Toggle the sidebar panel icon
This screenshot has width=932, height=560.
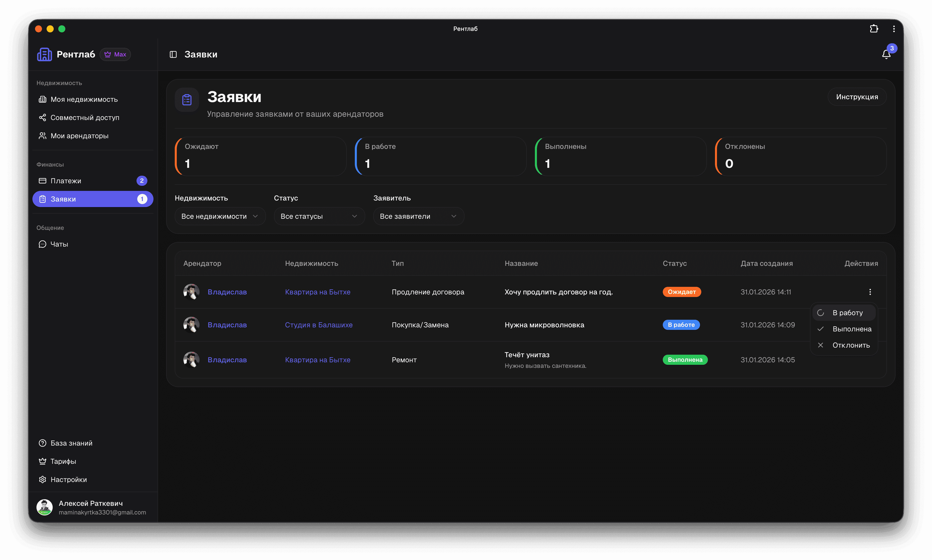coord(173,55)
